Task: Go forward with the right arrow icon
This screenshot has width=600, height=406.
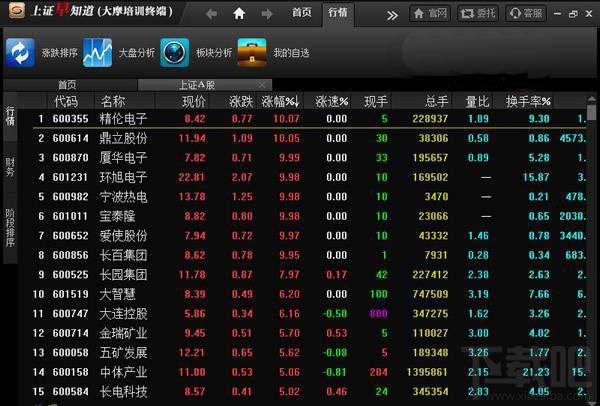Action: tap(267, 14)
